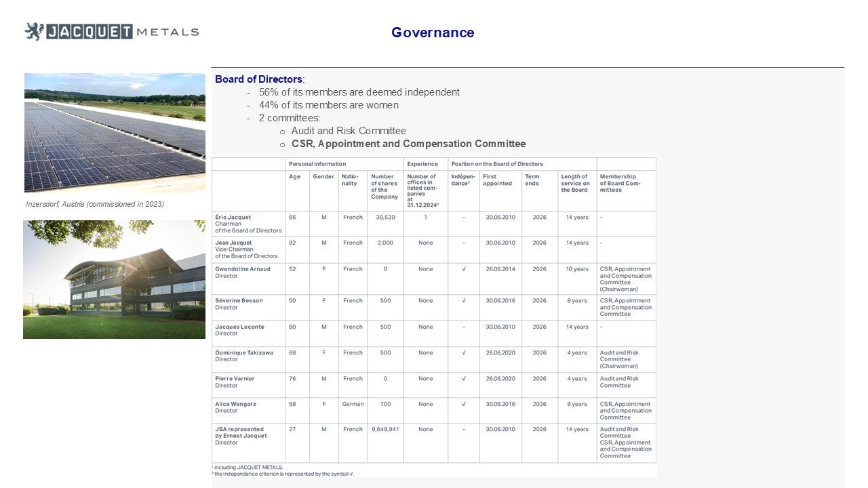Click Gwendoline Arnaud's CSR committee Chairwoman cell
This screenshot has height=488, width=868.
(625, 279)
